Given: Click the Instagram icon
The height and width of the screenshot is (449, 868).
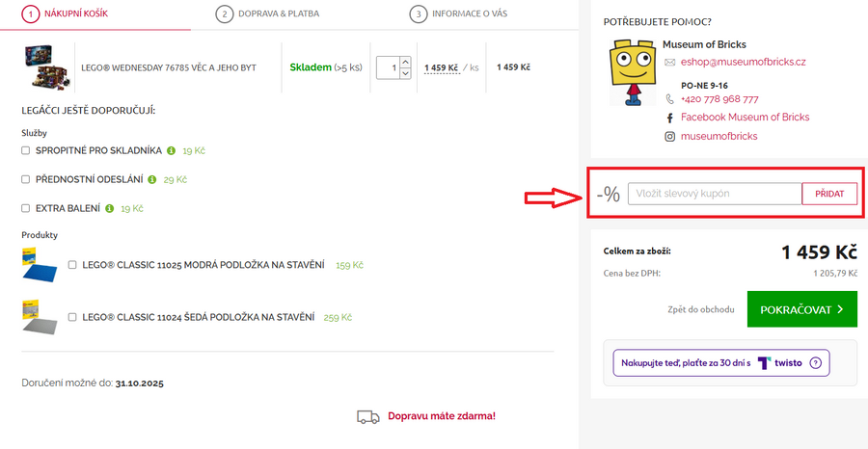Looking at the screenshot, I should coord(670,137).
